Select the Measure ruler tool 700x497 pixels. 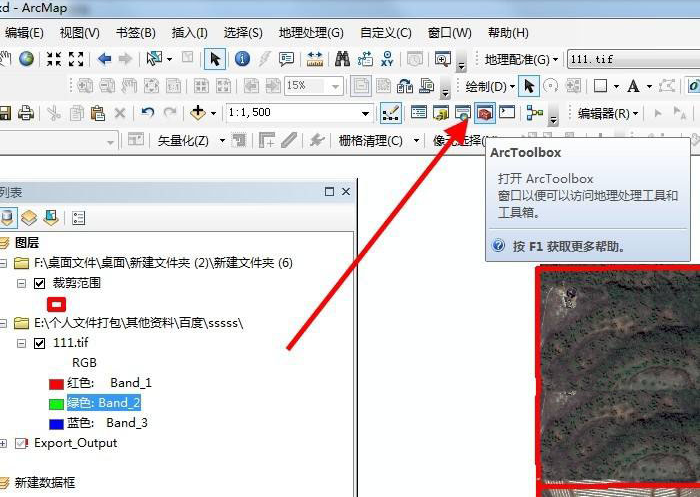coord(315,59)
